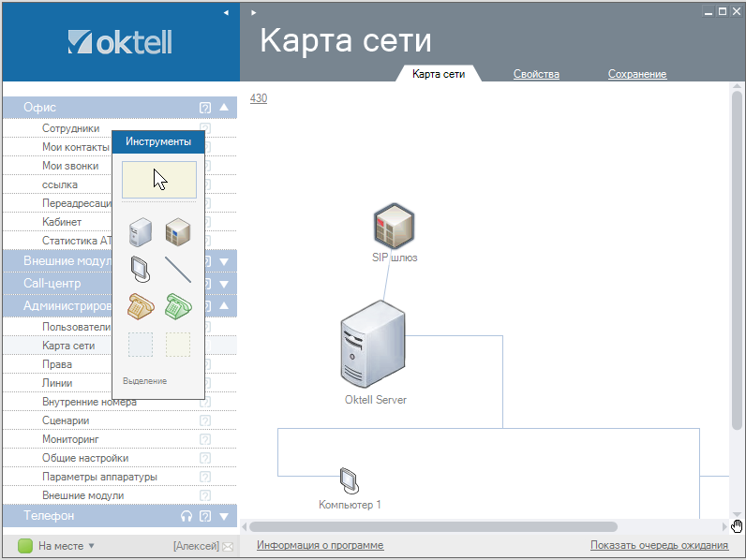Select the server tool in Инструменты panel
Screen dimensions: 746x560
(139, 230)
